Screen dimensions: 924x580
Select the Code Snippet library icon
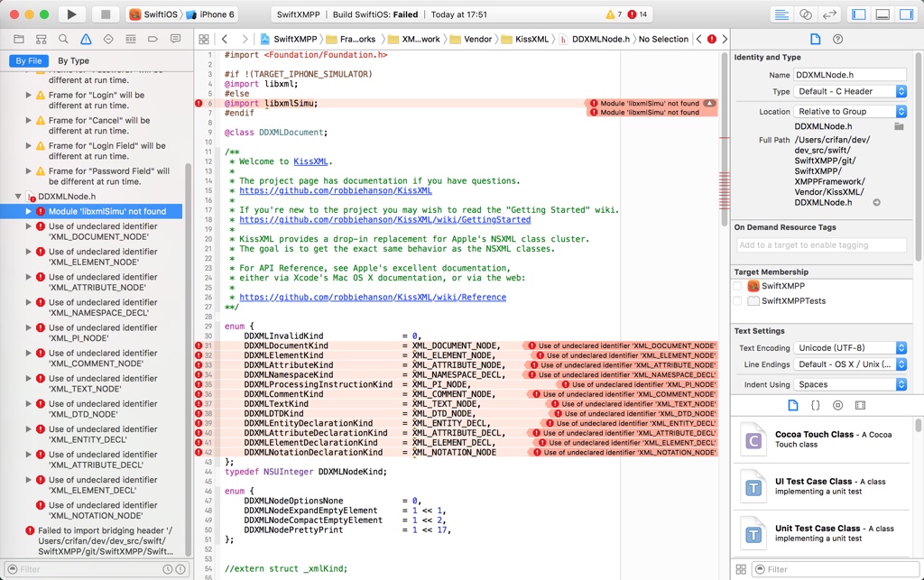click(x=816, y=406)
